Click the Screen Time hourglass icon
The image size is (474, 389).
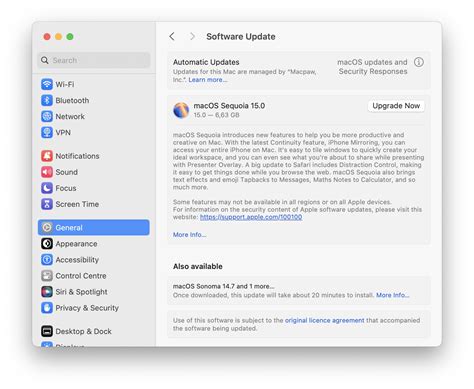pyautogui.click(x=47, y=204)
